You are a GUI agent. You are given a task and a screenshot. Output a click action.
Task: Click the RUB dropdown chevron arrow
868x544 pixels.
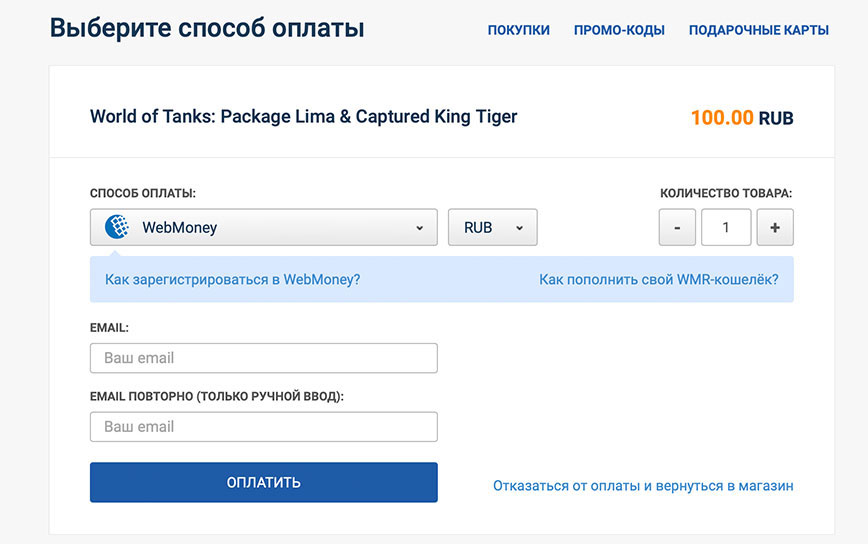[519, 227]
